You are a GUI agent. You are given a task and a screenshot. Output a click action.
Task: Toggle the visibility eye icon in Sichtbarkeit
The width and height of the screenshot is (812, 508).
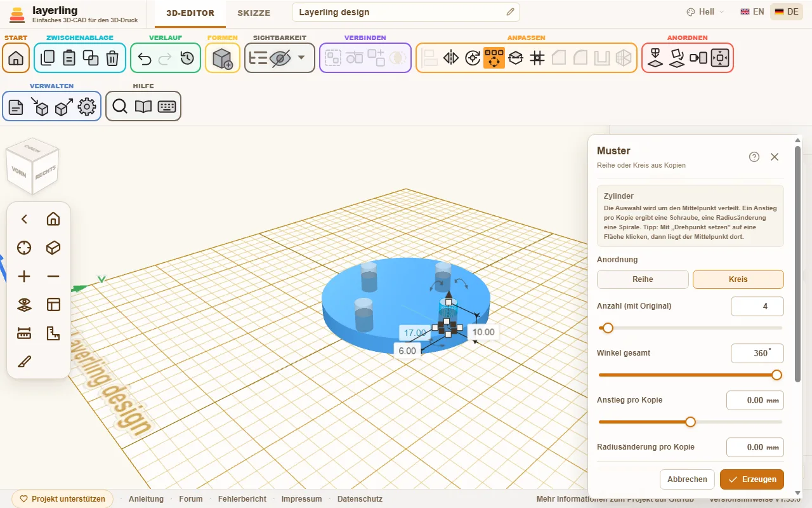280,58
